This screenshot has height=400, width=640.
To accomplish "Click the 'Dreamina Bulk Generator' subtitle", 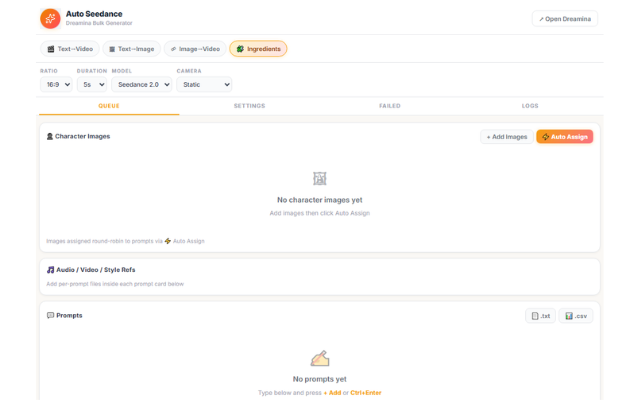I will pos(99,23).
